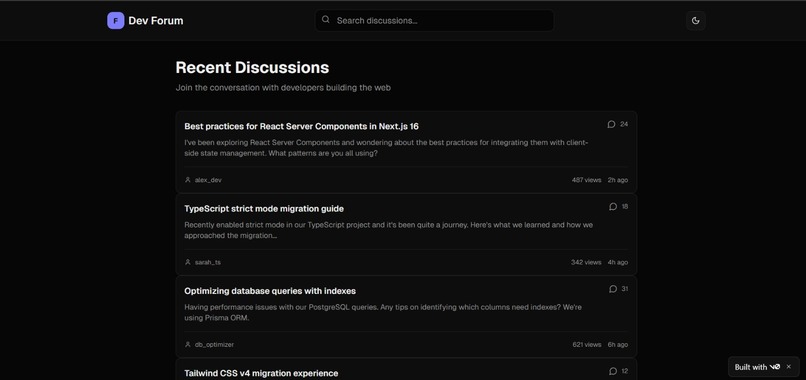806x380 pixels.
Task: Click the TypeScript strict mode post excerpt
Action: point(389,230)
